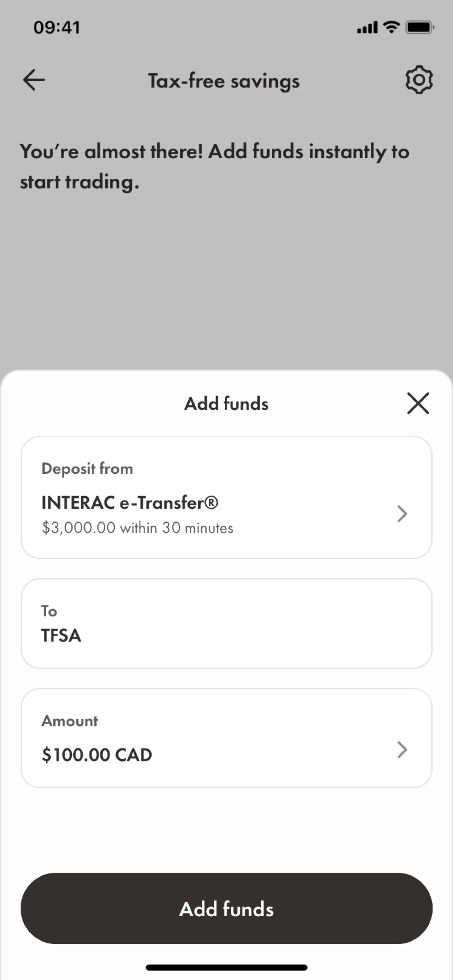The width and height of the screenshot is (453, 980).
Task: Expand Deposit from chevron arrow
Action: [402, 514]
